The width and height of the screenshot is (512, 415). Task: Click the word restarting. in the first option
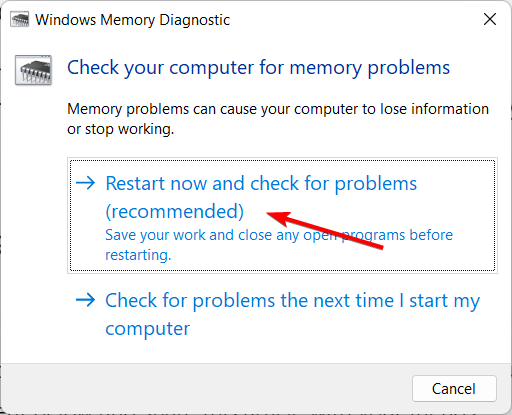pyautogui.click(x=138, y=255)
